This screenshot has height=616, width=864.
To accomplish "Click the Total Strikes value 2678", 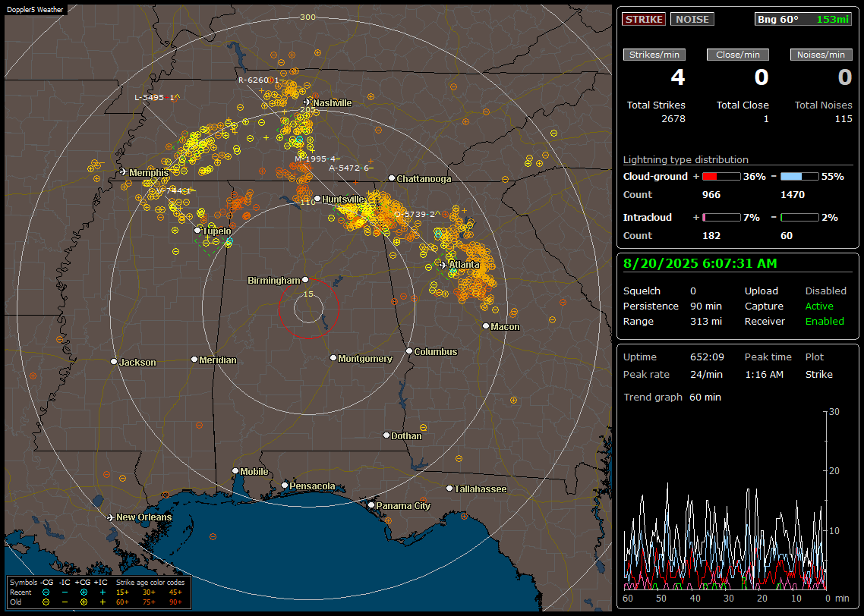I will click(x=673, y=119).
